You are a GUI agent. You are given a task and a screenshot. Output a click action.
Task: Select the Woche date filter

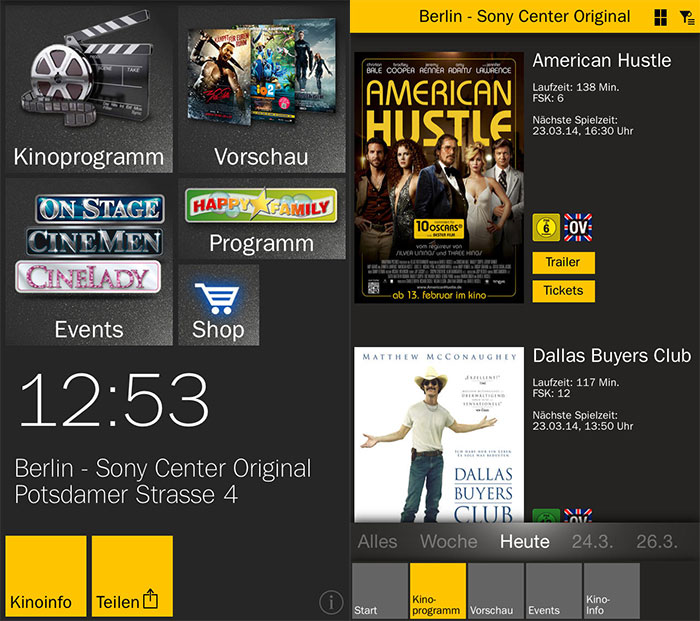click(449, 542)
